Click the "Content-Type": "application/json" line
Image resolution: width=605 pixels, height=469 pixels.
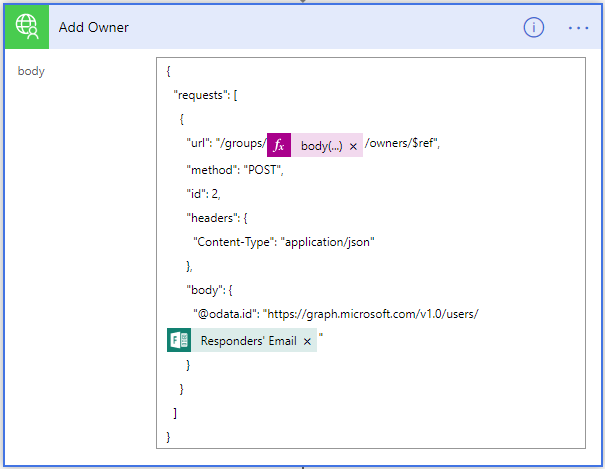284,242
